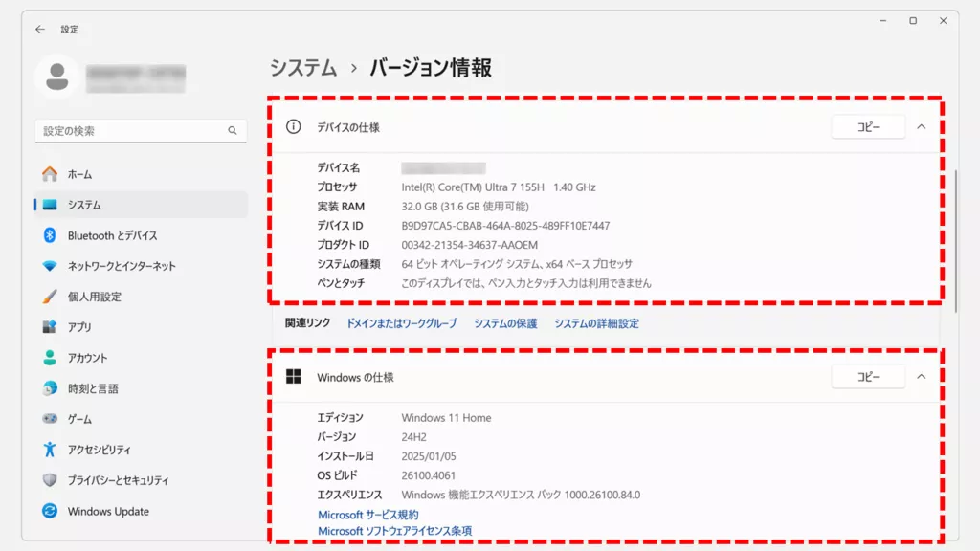Click the アプリ icon in sidebar
980x551 pixels.
(x=50, y=327)
